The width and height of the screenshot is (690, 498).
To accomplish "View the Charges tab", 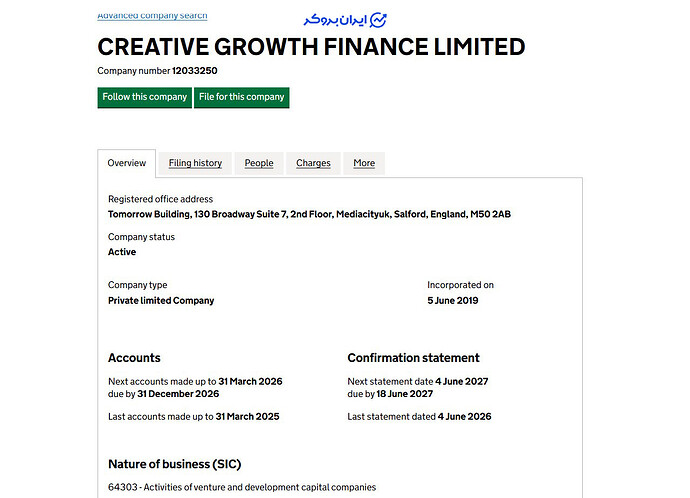I will pos(313,163).
